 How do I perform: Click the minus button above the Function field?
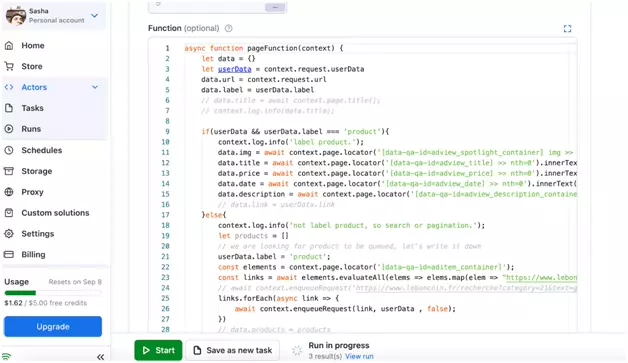tap(275, 7)
